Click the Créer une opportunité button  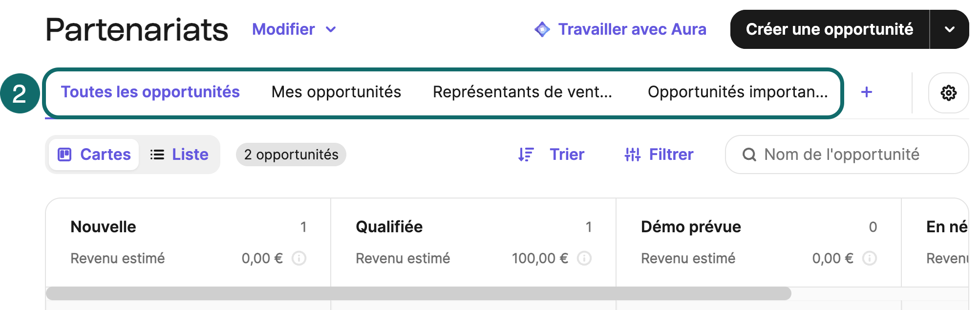click(x=829, y=29)
